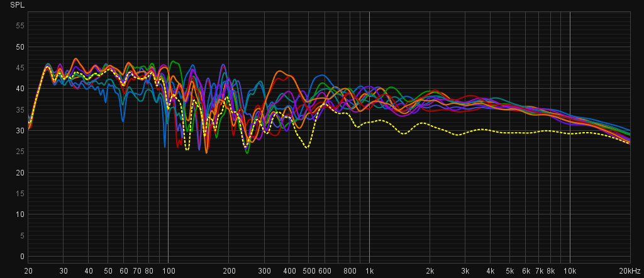This screenshot has width=644, height=278.
Task: Click the 45 value on SPL axis
Action: pyautogui.click(x=20, y=68)
